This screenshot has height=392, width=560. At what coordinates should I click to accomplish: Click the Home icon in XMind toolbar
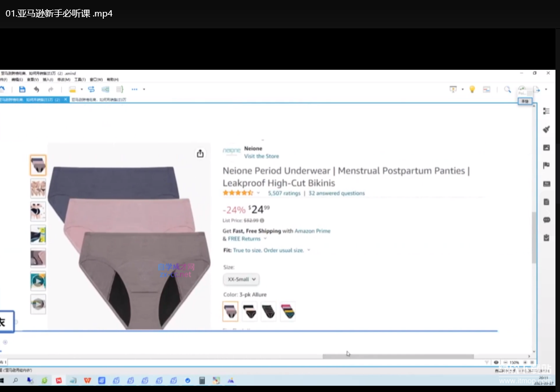tap(2, 89)
